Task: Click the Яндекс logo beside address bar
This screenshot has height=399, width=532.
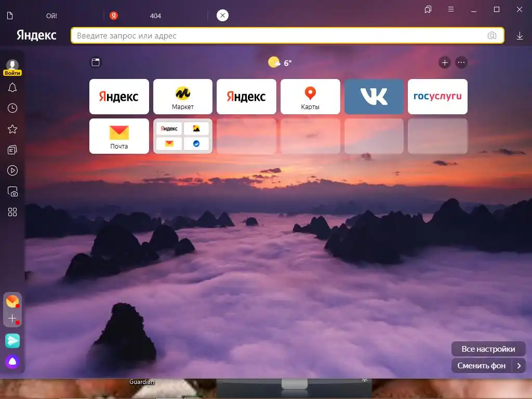Action: coord(36,35)
